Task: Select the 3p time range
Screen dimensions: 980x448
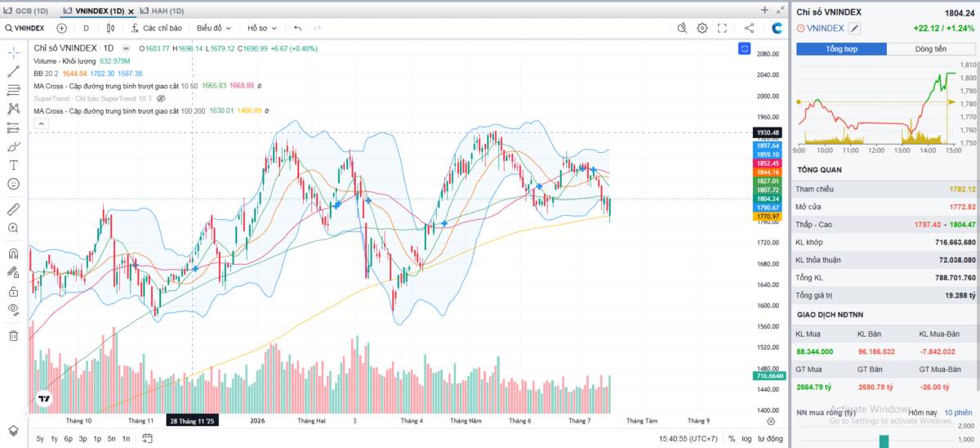Action: [x=82, y=439]
